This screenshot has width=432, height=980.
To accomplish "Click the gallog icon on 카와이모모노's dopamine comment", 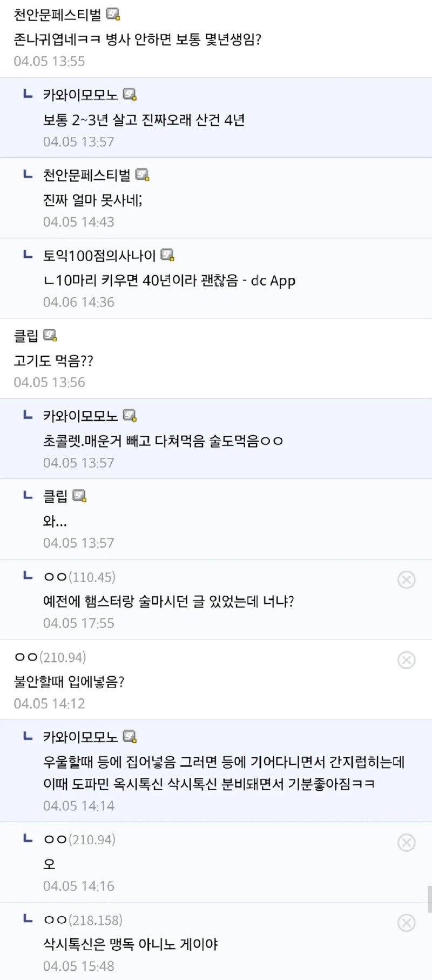I will pyautogui.click(x=130, y=736).
